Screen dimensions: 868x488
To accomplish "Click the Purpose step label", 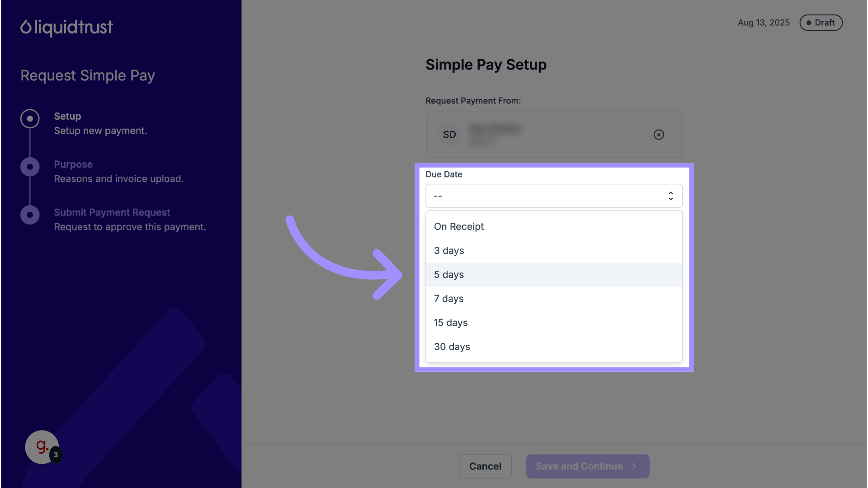I will pos(73,164).
